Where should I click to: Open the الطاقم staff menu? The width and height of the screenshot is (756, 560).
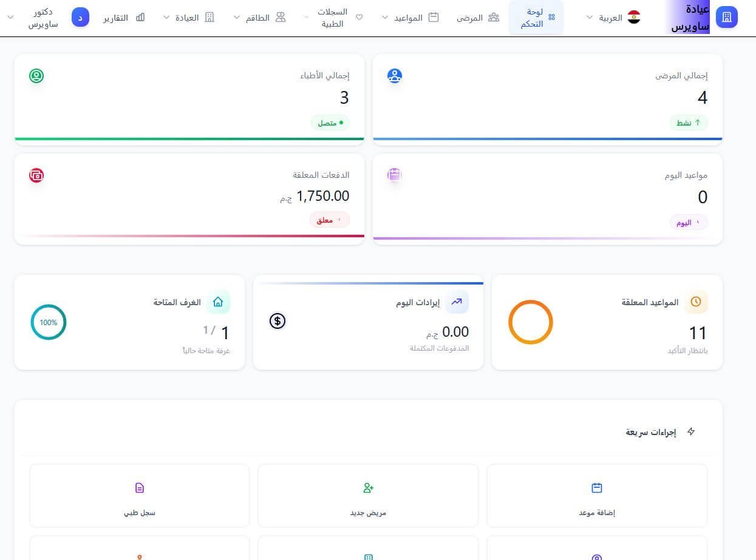tap(259, 18)
